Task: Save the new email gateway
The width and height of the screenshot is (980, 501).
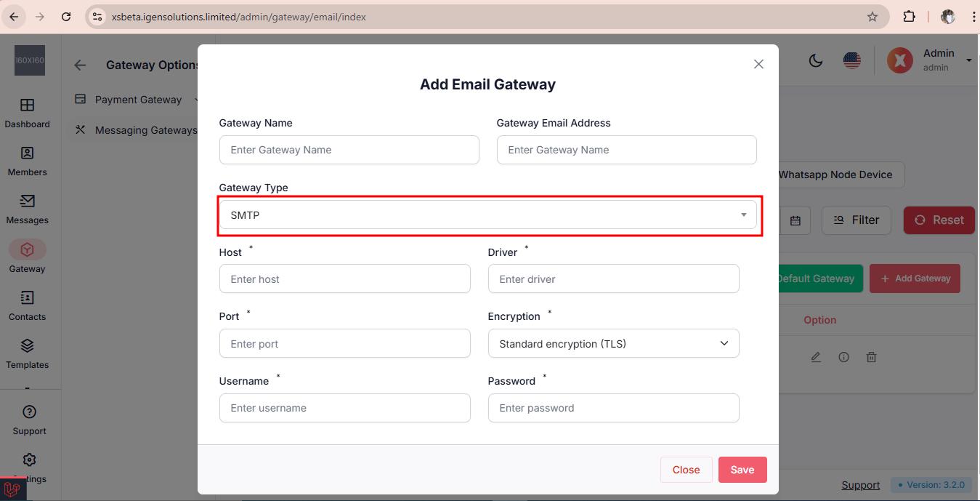Action: (x=742, y=470)
